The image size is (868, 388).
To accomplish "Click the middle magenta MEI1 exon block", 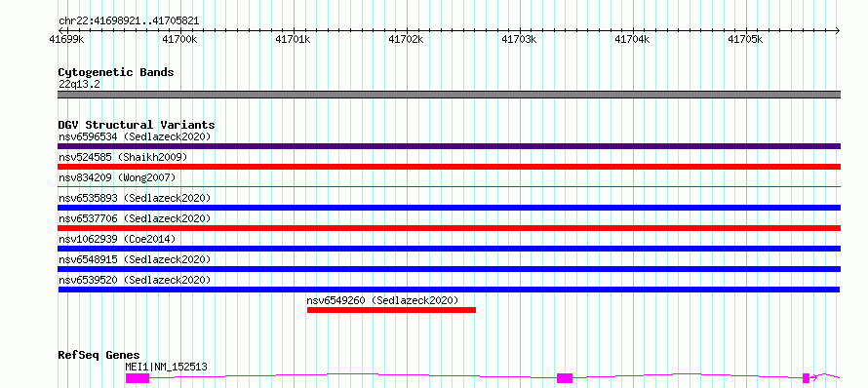I will click(565, 378).
